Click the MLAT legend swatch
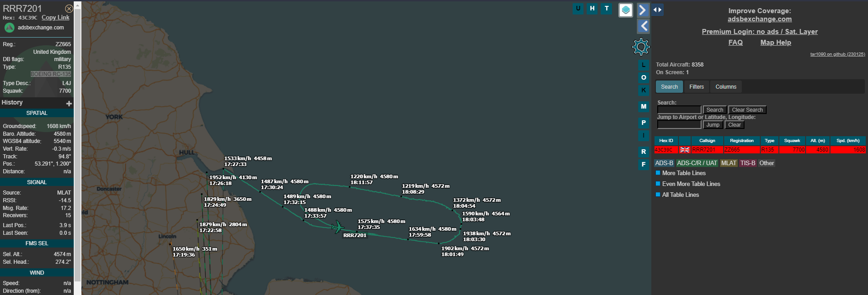The image size is (868, 295). pyautogui.click(x=729, y=163)
